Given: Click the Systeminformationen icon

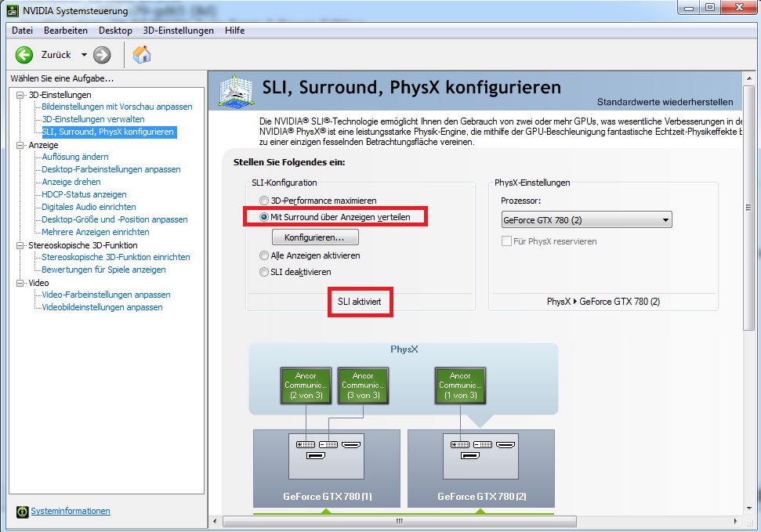Looking at the screenshot, I should point(22,512).
